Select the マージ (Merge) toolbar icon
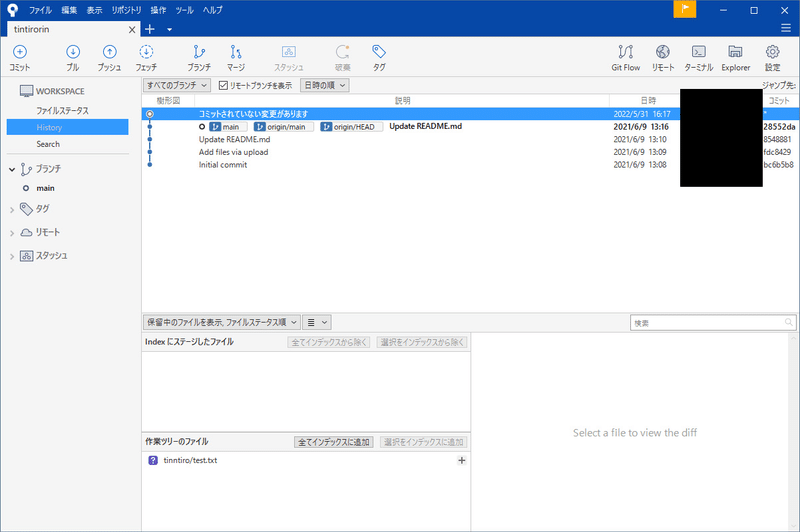The image size is (800, 532). tap(236, 57)
